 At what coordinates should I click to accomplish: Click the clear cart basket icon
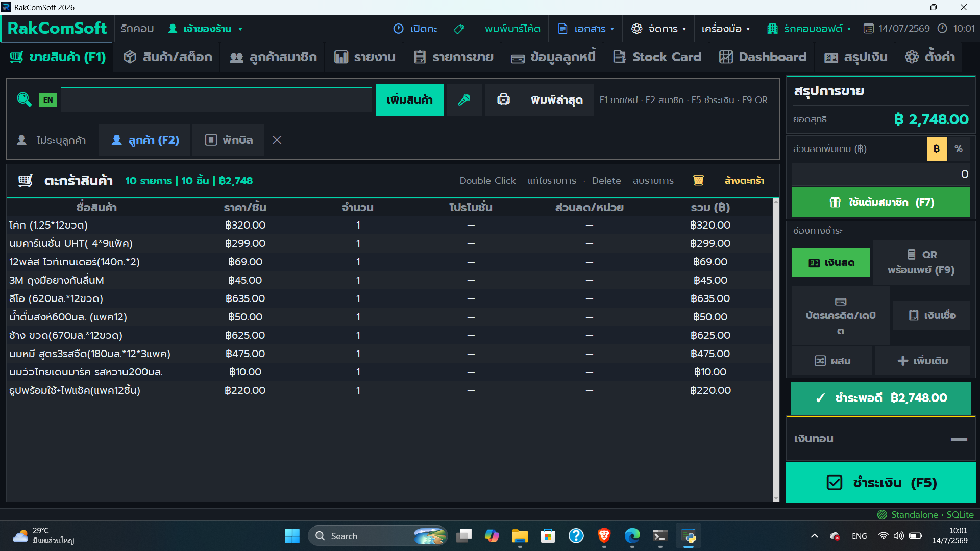pyautogui.click(x=698, y=180)
